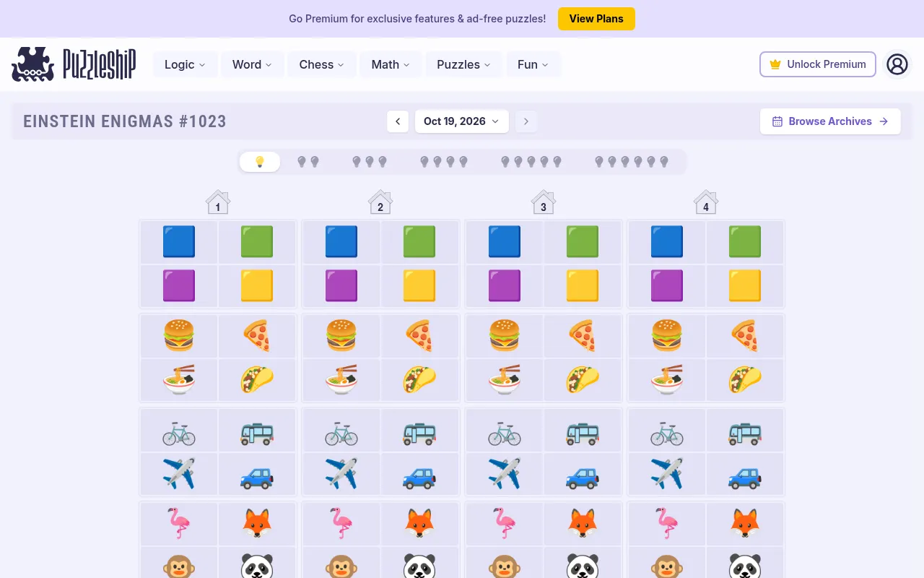This screenshot has width=924, height=578.
Task: Open Browse Archives link
Action: [x=830, y=121]
